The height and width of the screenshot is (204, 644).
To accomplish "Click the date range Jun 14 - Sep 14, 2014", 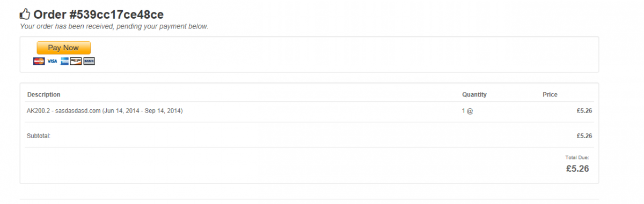I will coord(143,111).
